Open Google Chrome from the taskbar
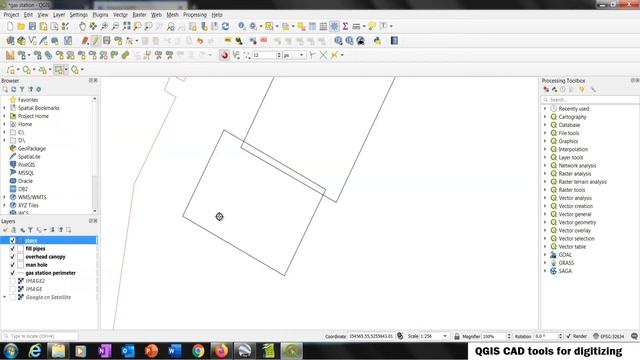The height and width of the screenshot is (360, 640). [x=198, y=351]
